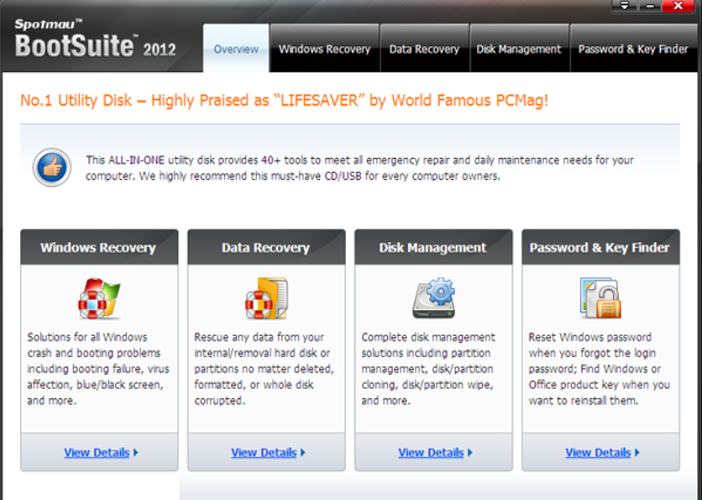
Task: Click the blue thumbs-up icon
Action: point(51,165)
